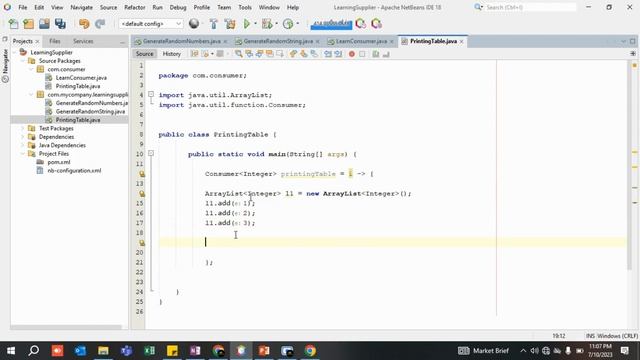The width and height of the screenshot is (640, 360).
Task: Open the Refactor menu
Action: [x=134, y=7]
